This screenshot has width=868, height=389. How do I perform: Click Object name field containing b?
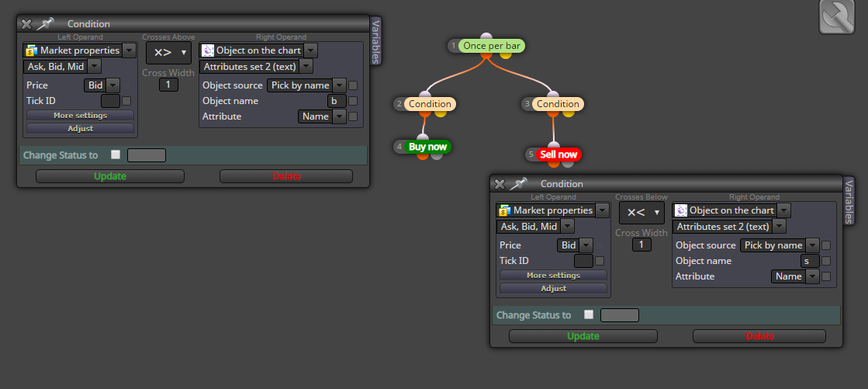[337, 101]
